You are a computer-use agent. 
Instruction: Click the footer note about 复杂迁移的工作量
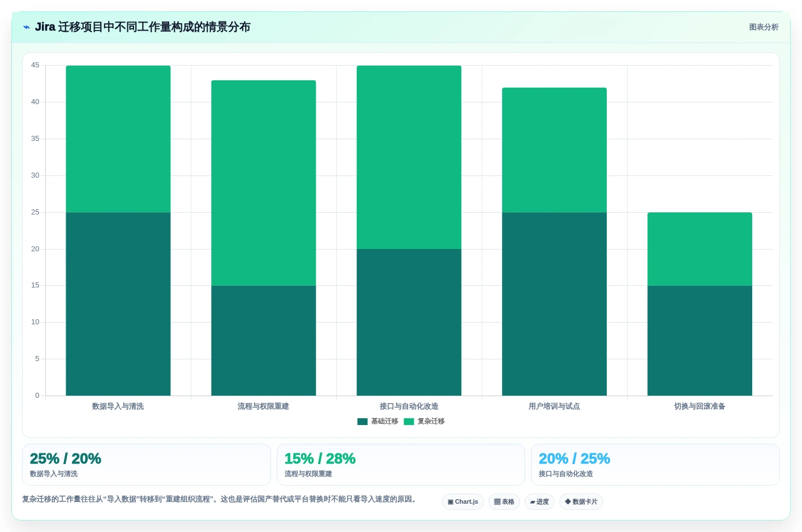tap(220, 499)
